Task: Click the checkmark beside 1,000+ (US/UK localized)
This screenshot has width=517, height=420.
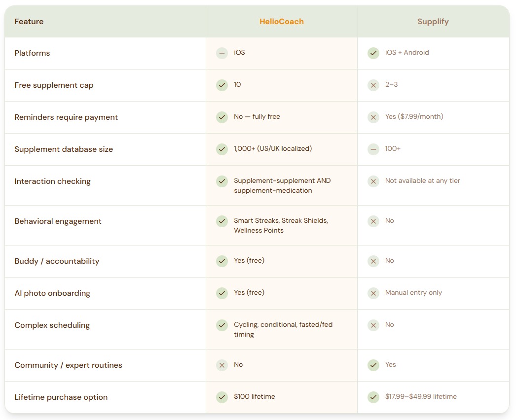Action: pyautogui.click(x=222, y=149)
